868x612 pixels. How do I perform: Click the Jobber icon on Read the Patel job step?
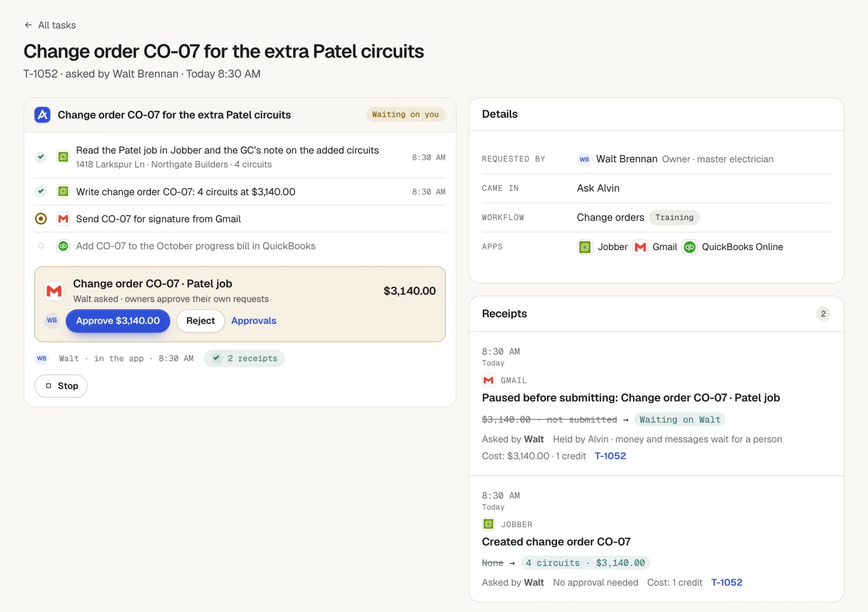coord(63,157)
